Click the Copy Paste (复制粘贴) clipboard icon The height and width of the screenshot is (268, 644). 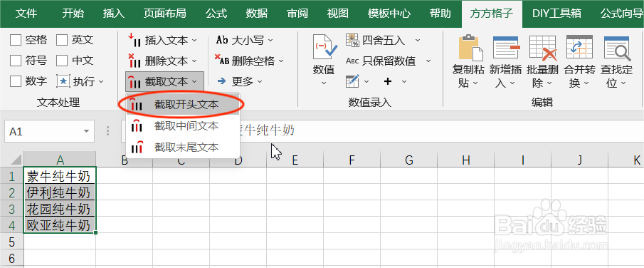(470, 48)
